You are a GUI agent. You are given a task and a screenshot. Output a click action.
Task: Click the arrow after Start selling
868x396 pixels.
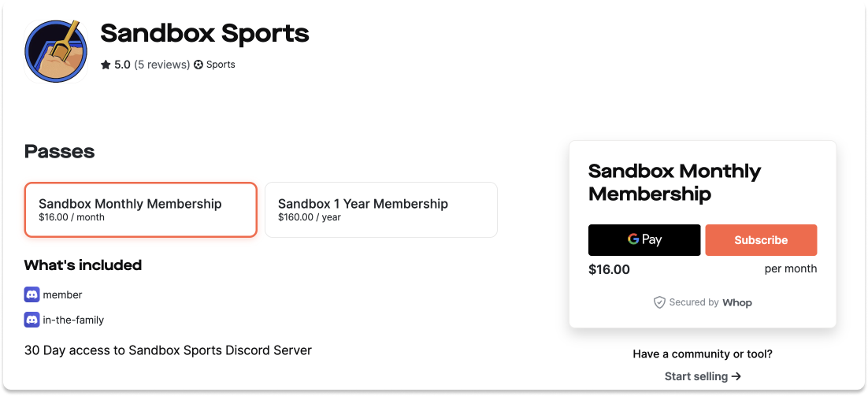[736, 376]
